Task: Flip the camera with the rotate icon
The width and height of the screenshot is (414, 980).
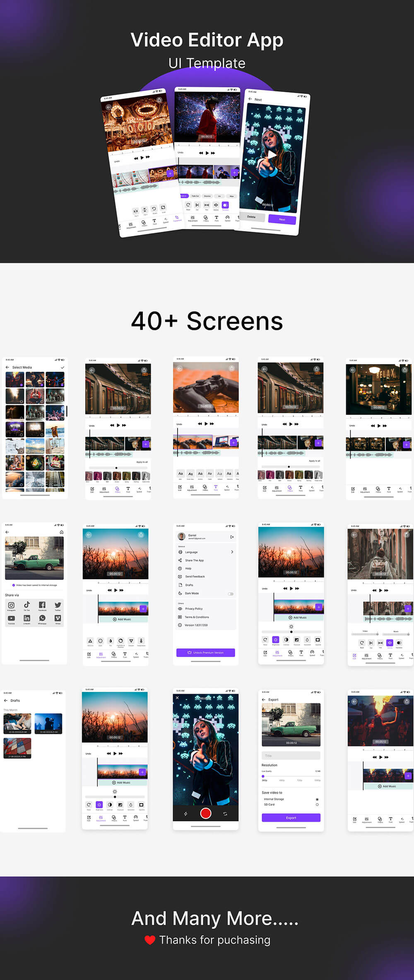Action: coord(225,814)
